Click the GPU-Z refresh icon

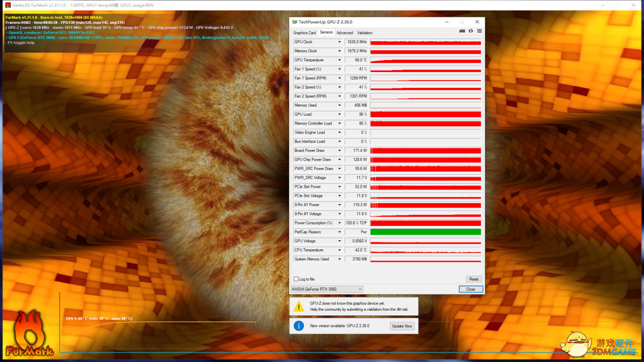coord(471,31)
